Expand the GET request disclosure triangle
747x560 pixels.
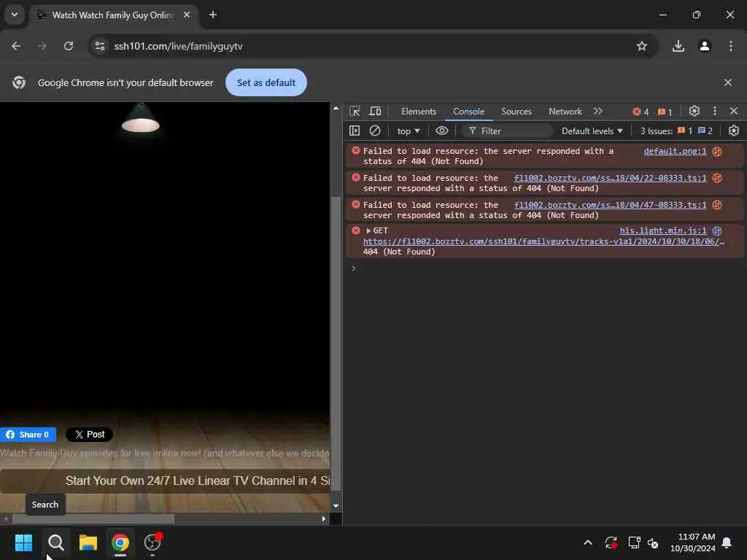click(x=368, y=231)
